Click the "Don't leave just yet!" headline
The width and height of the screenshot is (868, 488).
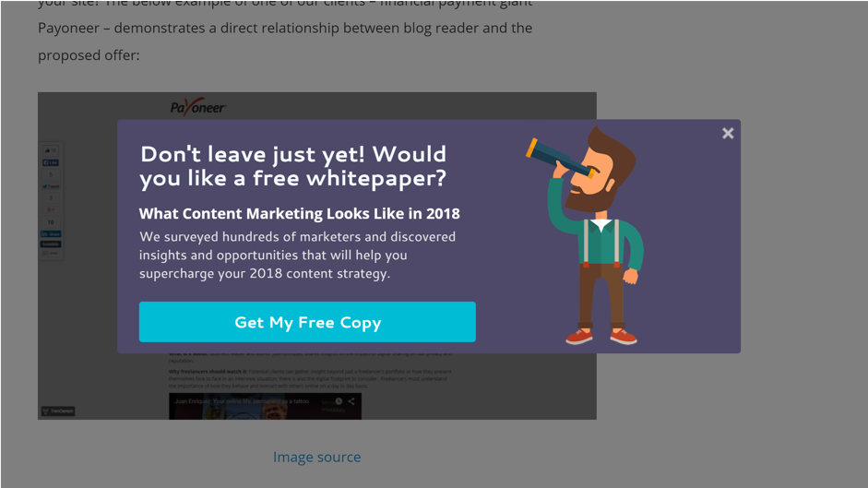(x=292, y=166)
